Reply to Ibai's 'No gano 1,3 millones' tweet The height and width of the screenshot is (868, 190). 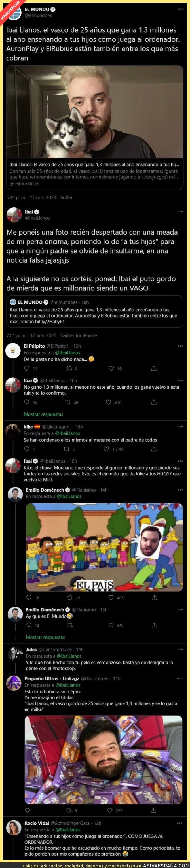click(x=27, y=402)
